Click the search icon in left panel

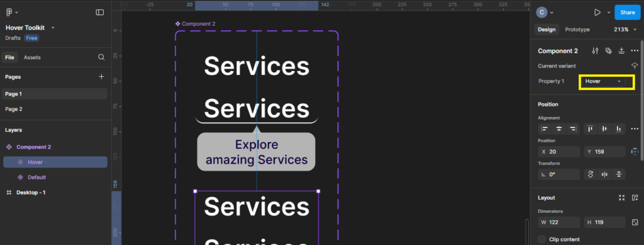(101, 57)
